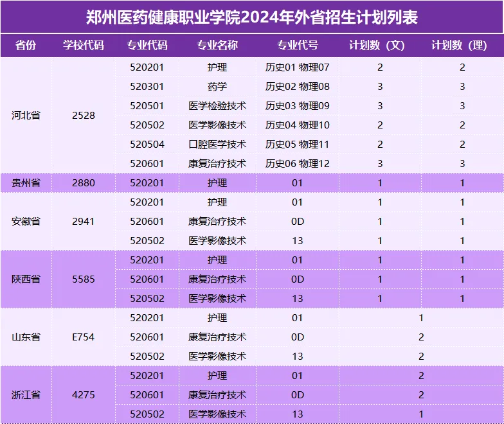Image resolution: width=504 pixels, height=424 pixels.
Task: Click code 13 in the 山东省 group
Action: [298, 356]
